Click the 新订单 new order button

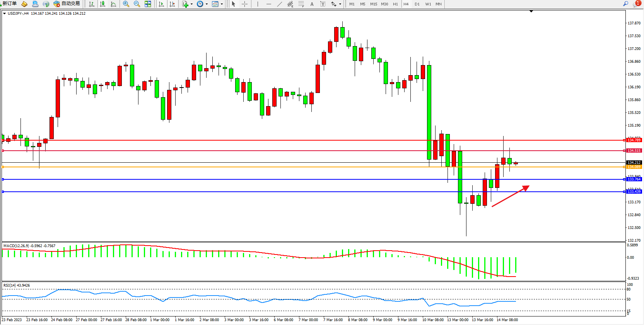coord(10,4)
